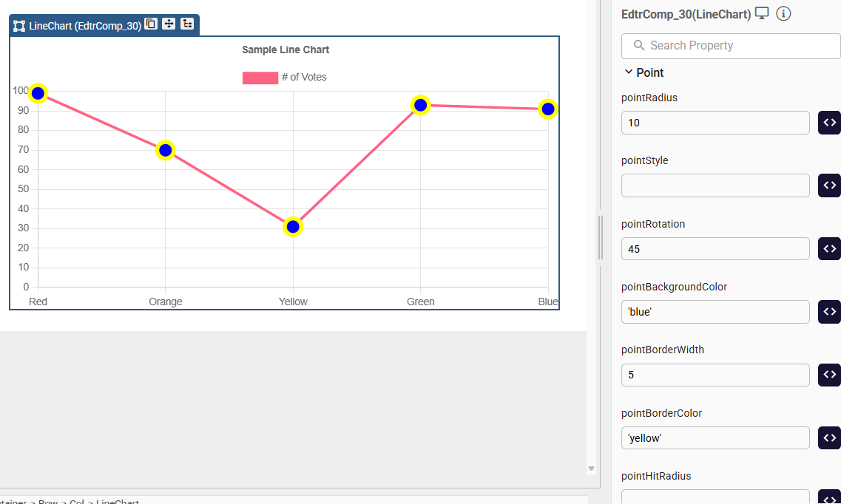This screenshot has height=504, width=841.
Task: Click the Search Property field
Action: coord(731,46)
